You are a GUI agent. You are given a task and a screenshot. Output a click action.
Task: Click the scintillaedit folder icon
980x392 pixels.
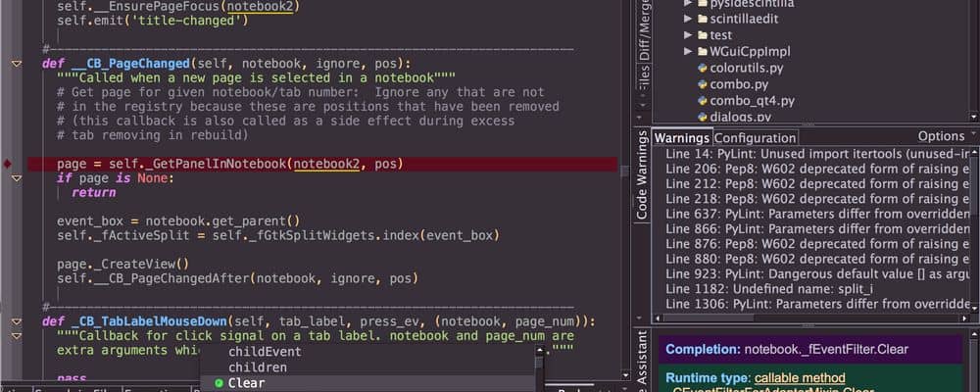703,19
